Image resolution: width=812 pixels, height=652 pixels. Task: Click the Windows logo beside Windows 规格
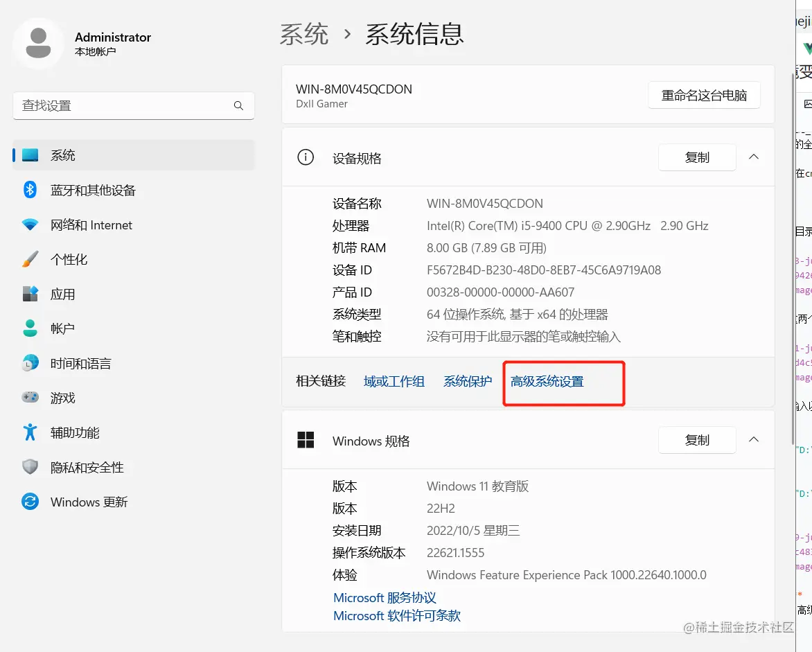point(306,440)
